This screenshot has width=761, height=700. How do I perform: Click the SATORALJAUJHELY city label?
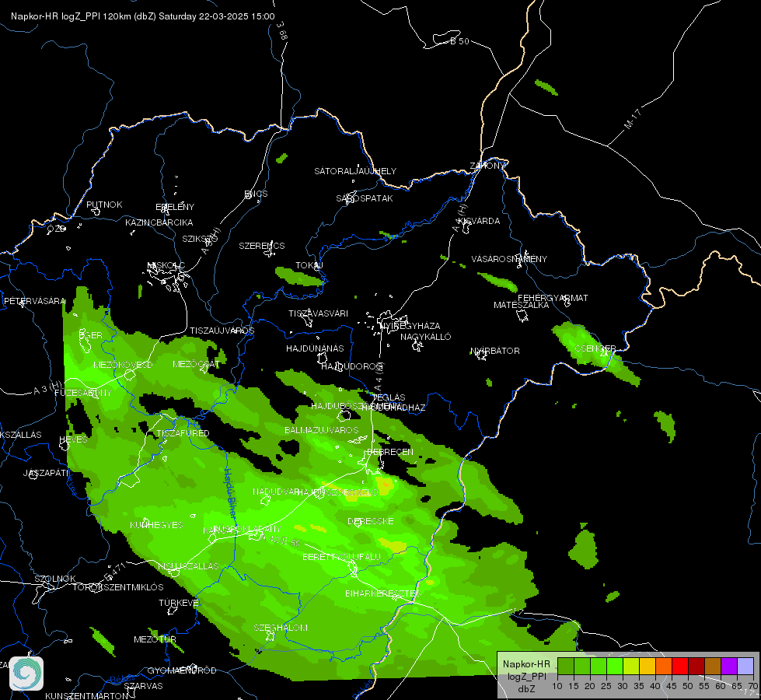click(355, 171)
